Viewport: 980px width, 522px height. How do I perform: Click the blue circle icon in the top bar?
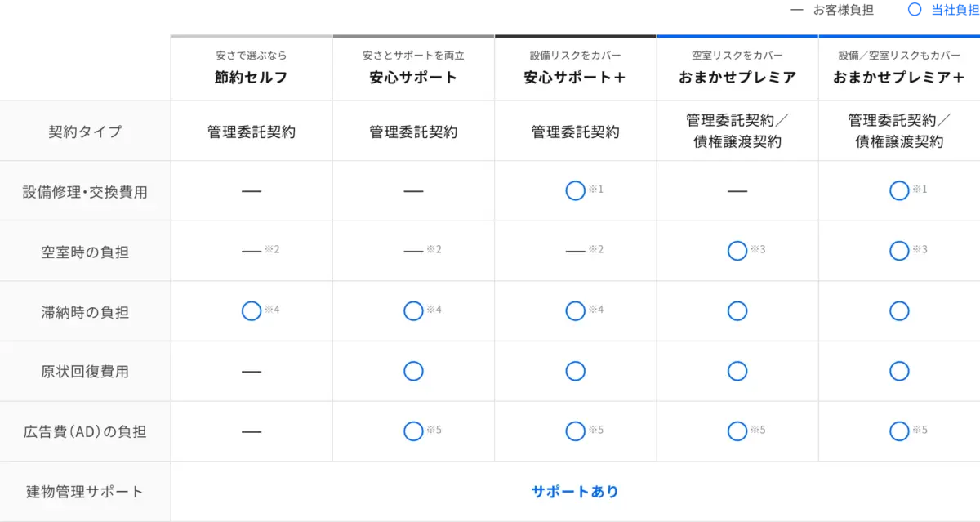[915, 11]
